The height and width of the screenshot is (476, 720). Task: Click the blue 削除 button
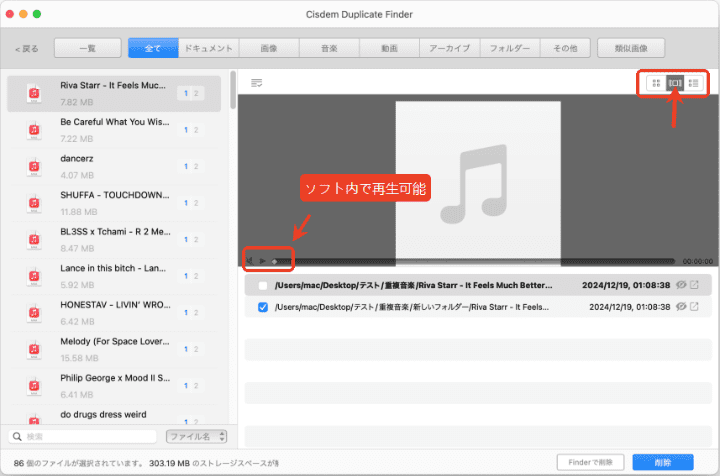click(x=663, y=461)
